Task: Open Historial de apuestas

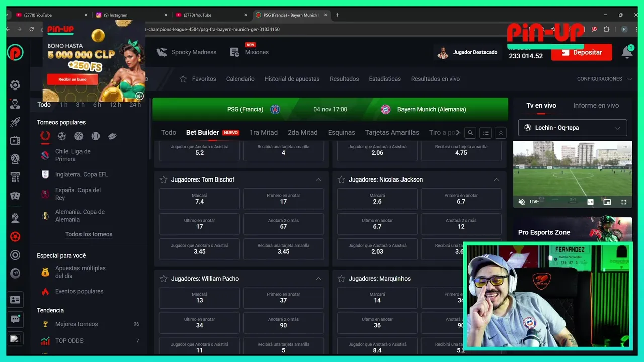Action: [x=292, y=79]
